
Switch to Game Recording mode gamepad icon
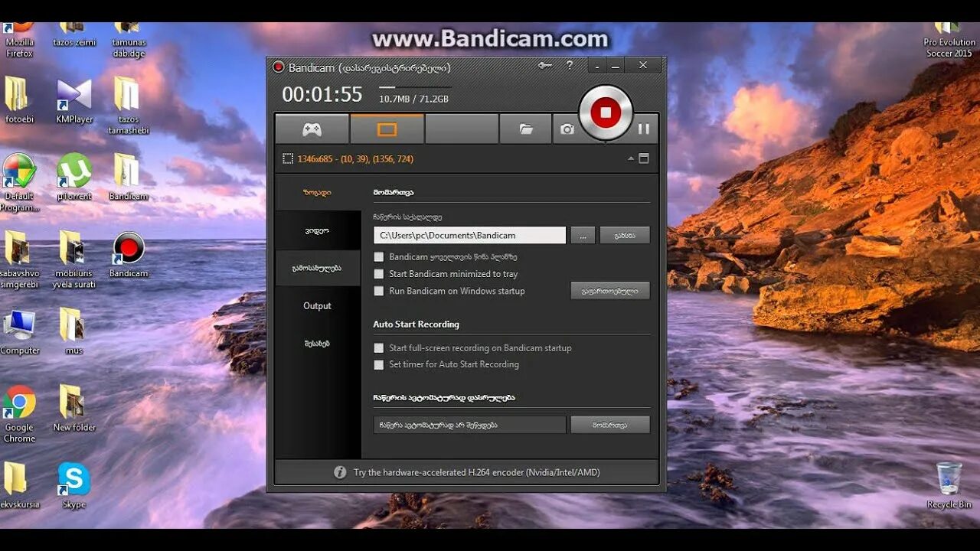312,129
